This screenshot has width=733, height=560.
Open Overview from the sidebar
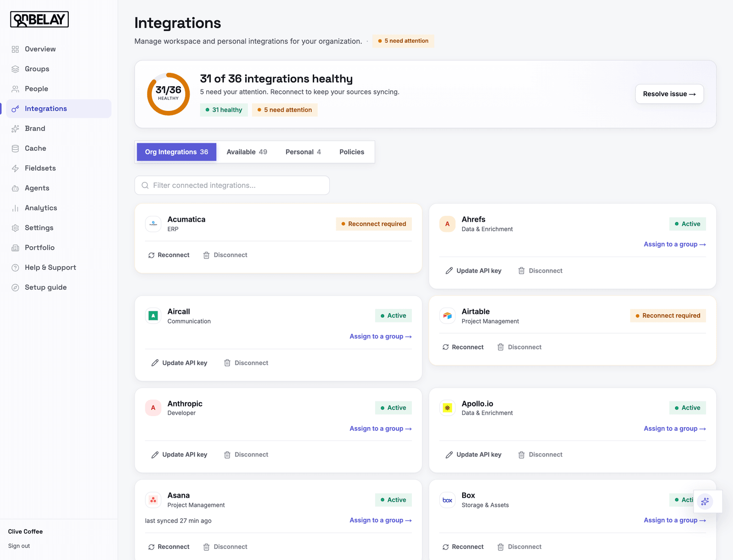[x=59, y=49]
